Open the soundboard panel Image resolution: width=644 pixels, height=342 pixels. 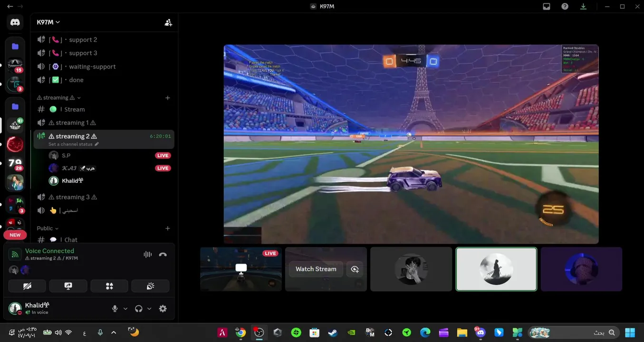150,286
